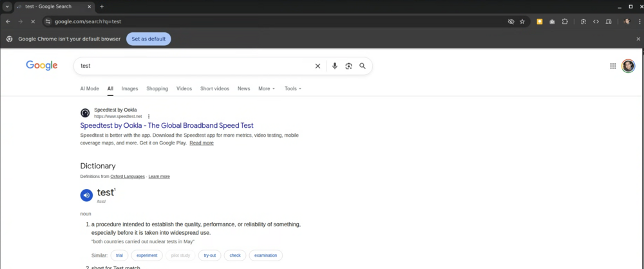Screen dimensions: 644x269
Task: Clear the search box with the X icon
Action: pyautogui.click(x=317, y=66)
